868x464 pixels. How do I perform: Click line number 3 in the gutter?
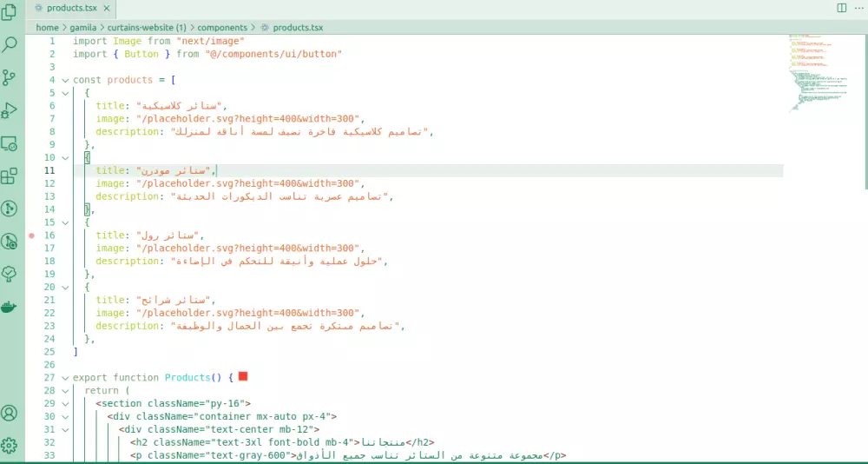pyautogui.click(x=52, y=67)
